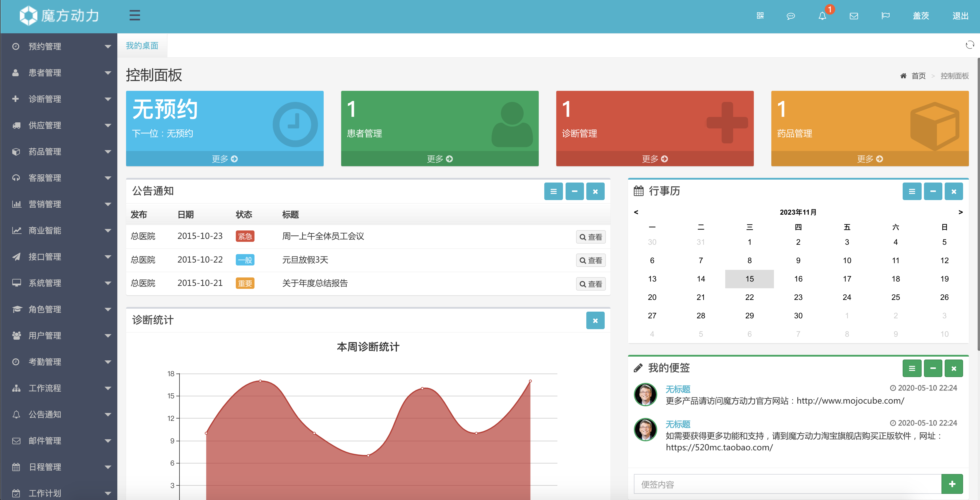View the 元旦放假3天 notice

(590, 261)
